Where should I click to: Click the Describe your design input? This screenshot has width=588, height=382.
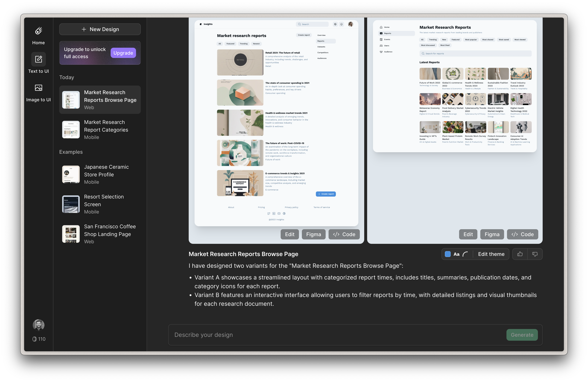pyautogui.click(x=336, y=335)
